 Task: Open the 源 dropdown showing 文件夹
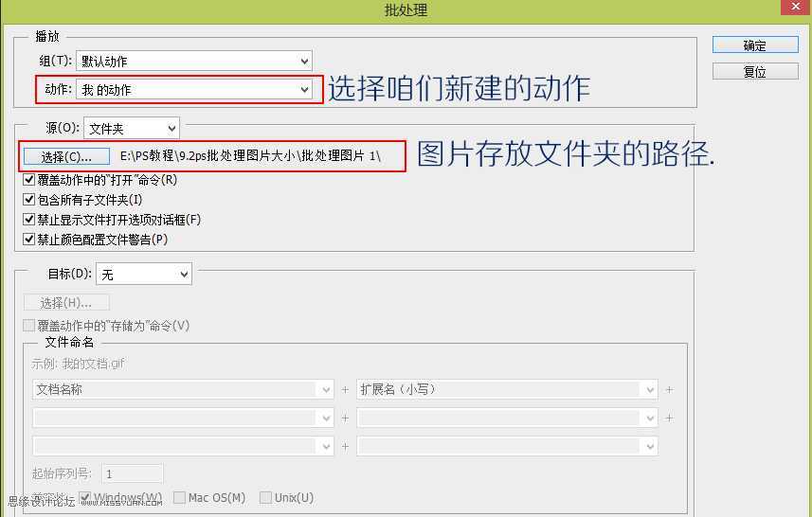click(132, 129)
